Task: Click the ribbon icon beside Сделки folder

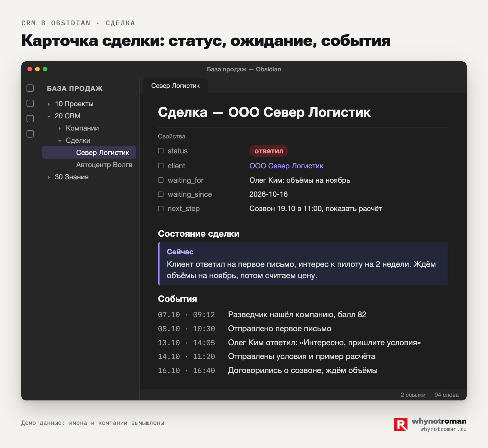Action: pyautogui.click(x=30, y=134)
